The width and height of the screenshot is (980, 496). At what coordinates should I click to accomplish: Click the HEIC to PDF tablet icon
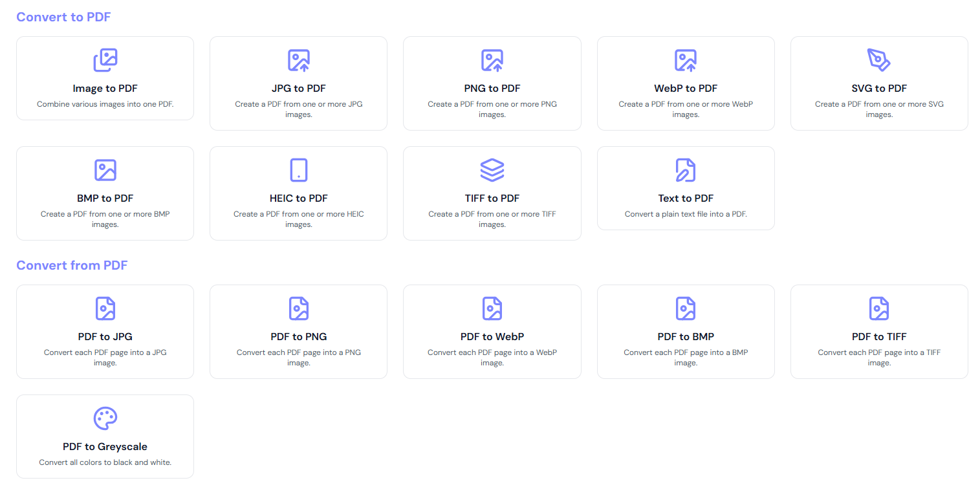298,170
